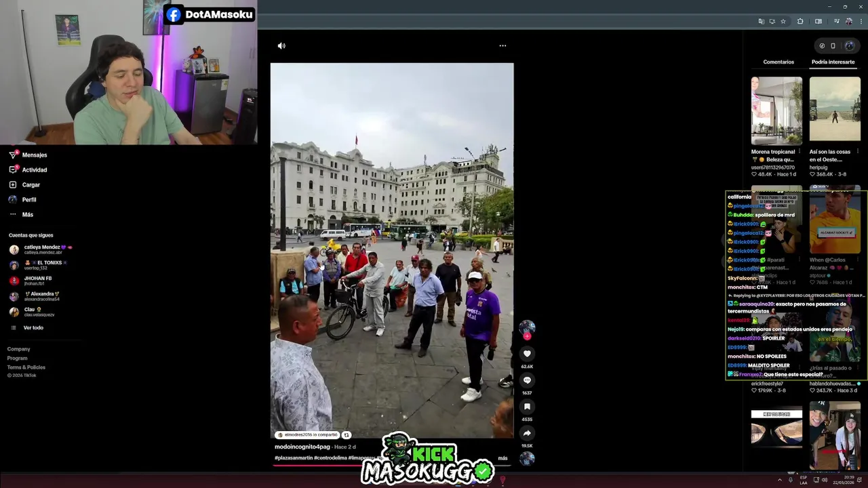
Task: Open Mensajes in the left sidebar
Action: pyautogui.click(x=28, y=155)
